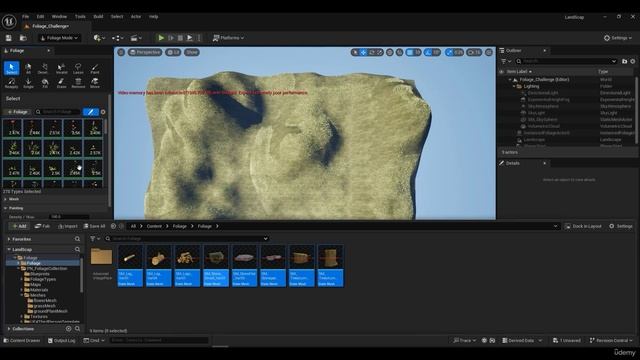Open the Foliage Mode dropdown
The image size is (640, 360).
59,38
